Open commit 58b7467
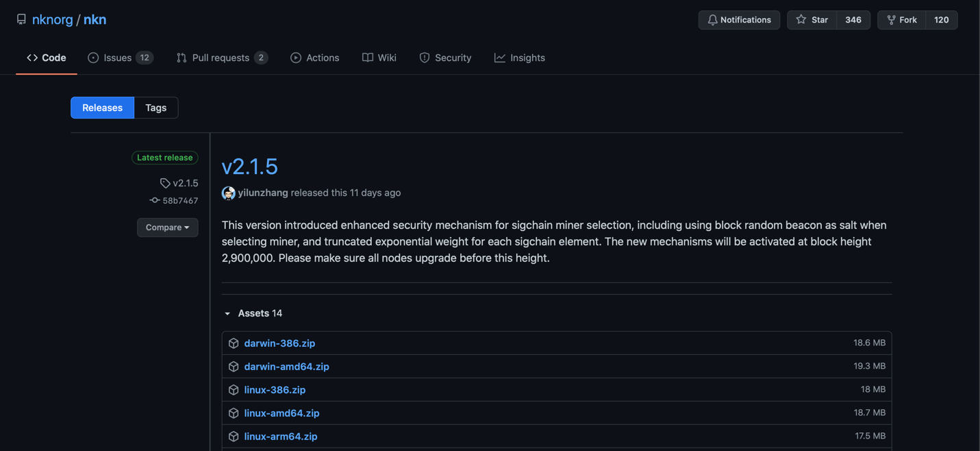 [x=174, y=201]
